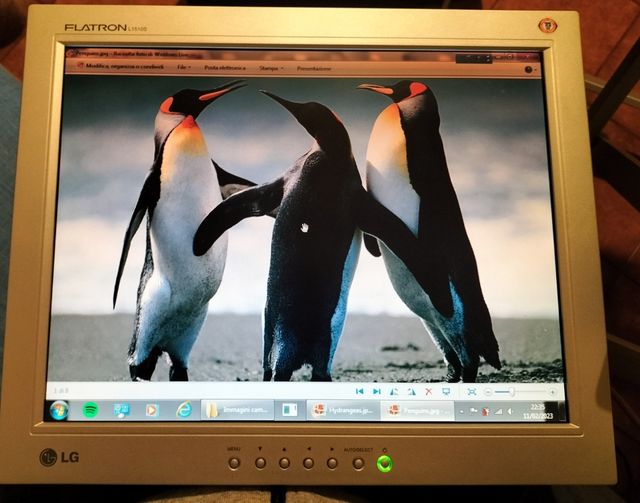Launch Internet Explorer from taskbar
Screen dimensions: 640x503
pyautogui.click(x=184, y=410)
